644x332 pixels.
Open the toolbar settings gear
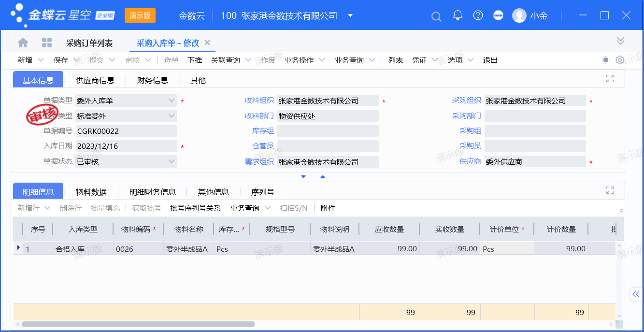(620, 60)
